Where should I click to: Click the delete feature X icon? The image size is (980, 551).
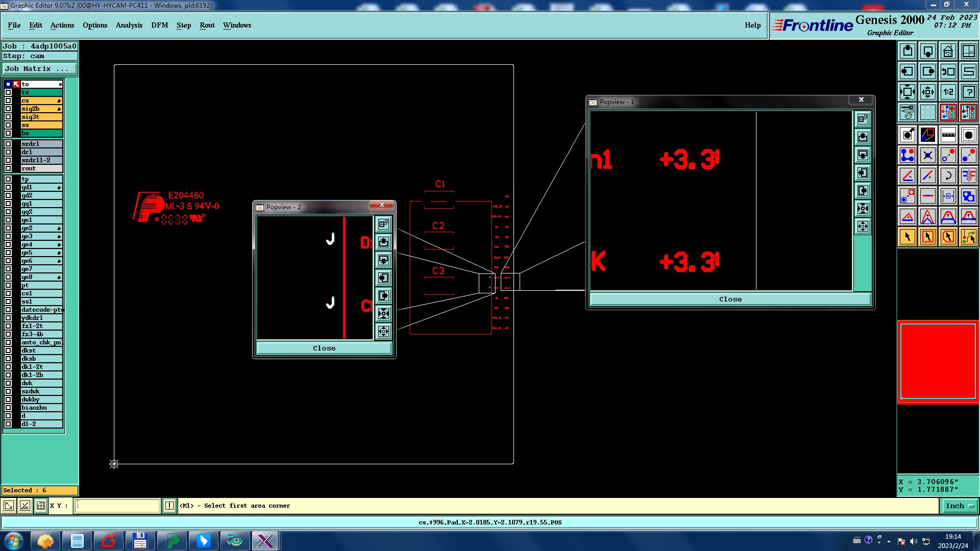(x=927, y=155)
